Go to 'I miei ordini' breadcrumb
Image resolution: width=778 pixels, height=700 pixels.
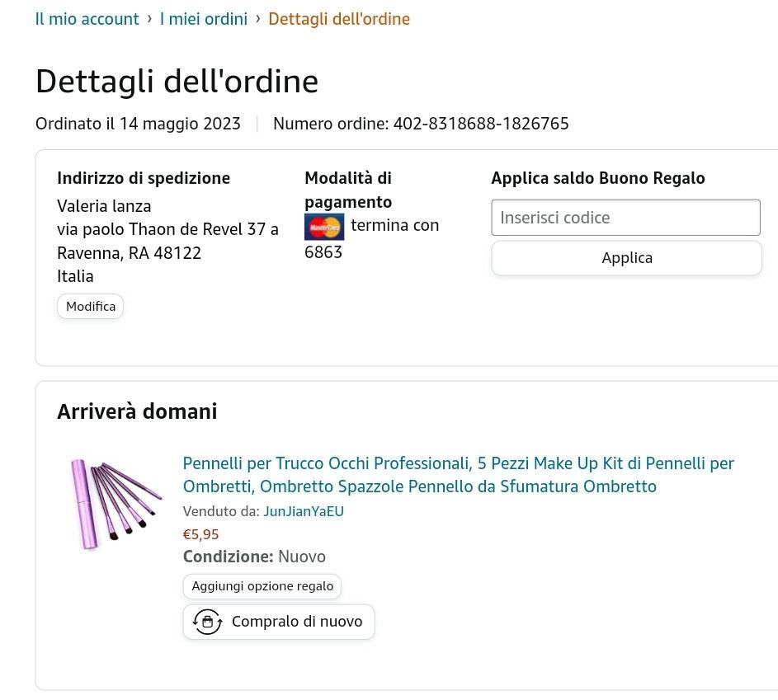coord(204,19)
